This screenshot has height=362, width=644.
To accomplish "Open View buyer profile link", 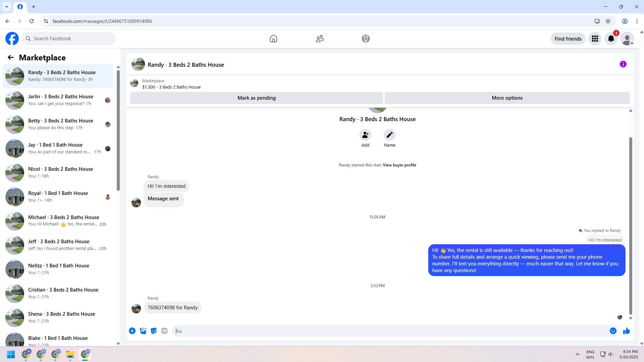I will (x=399, y=165).
